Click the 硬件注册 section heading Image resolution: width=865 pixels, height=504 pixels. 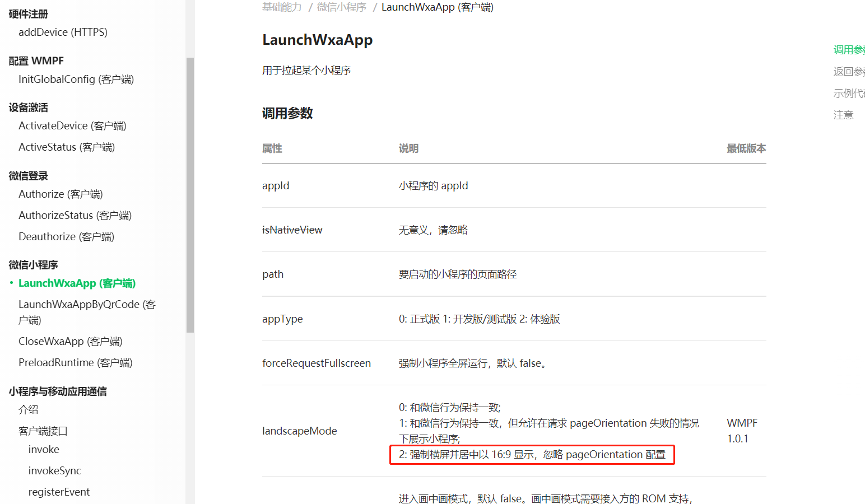(29, 14)
